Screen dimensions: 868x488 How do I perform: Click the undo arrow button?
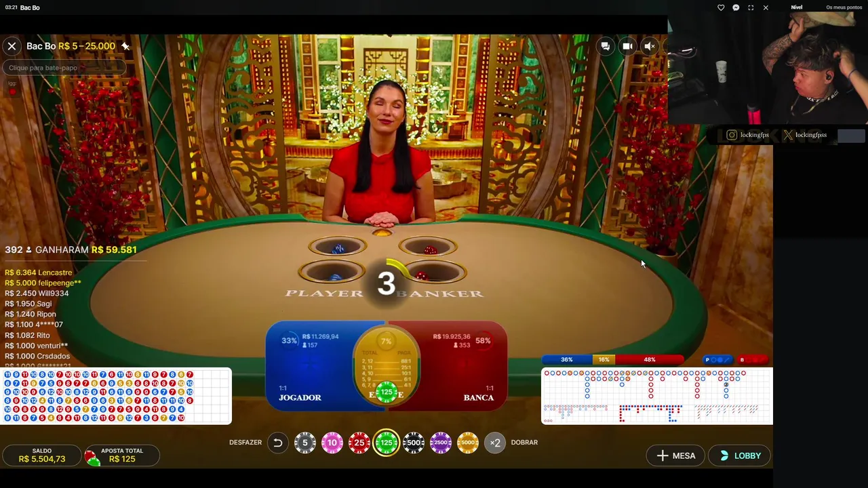(277, 443)
